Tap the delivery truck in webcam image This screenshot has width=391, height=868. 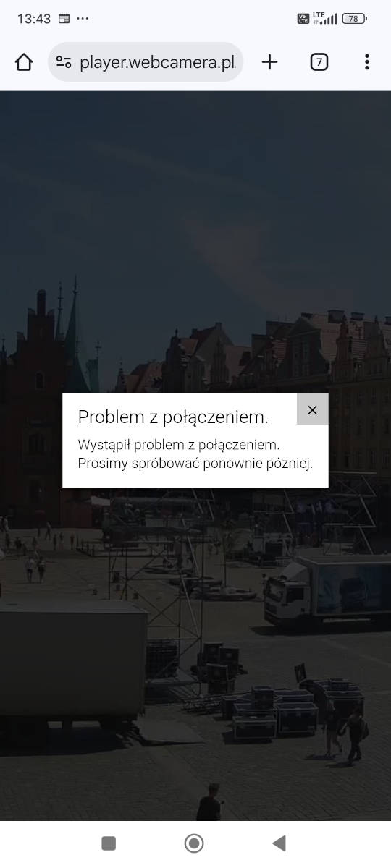click(326, 590)
